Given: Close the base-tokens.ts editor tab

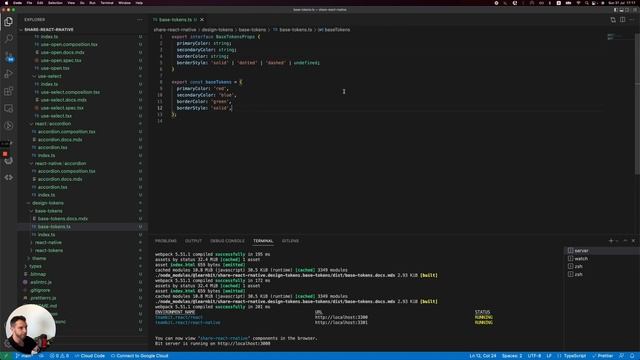Looking at the screenshot, I should pos(202,20).
